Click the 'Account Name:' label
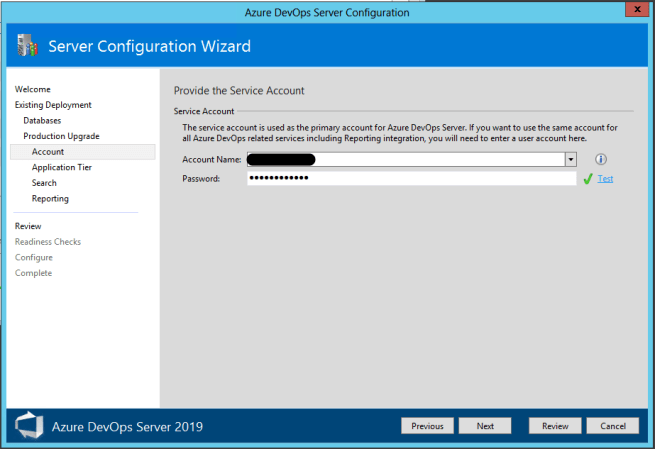The height and width of the screenshot is (449, 655). pyautogui.click(x=212, y=160)
